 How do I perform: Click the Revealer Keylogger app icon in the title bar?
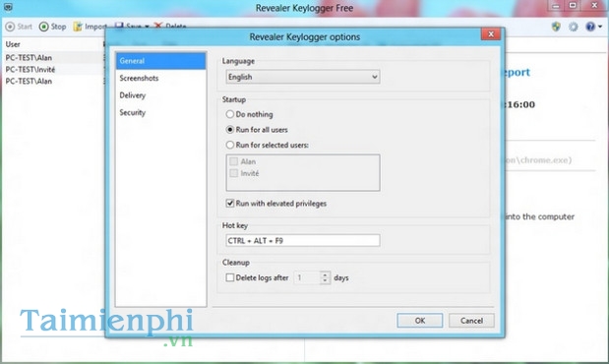click(x=8, y=8)
